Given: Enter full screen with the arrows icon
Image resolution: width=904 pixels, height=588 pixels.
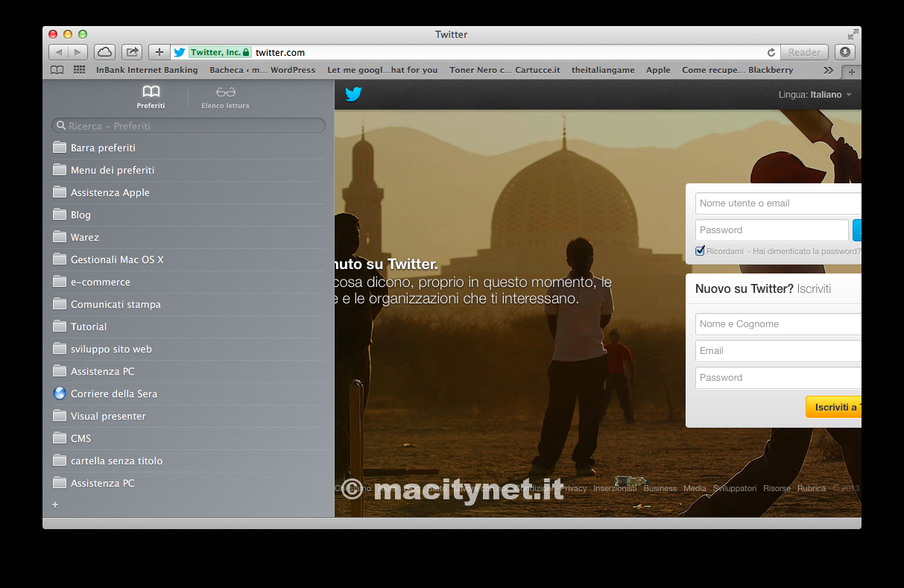Looking at the screenshot, I should (x=853, y=34).
